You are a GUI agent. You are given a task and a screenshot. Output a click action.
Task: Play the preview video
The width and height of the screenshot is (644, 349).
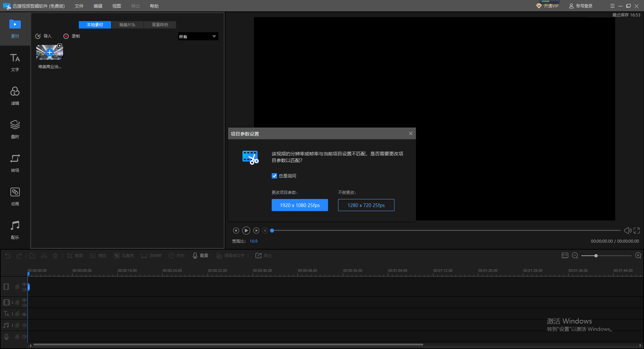(x=246, y=231)
